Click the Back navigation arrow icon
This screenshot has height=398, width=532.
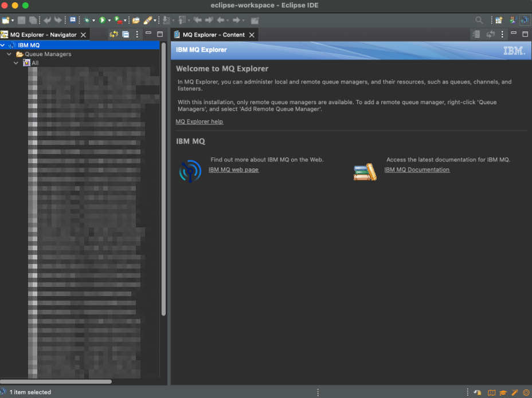point(221,21)
